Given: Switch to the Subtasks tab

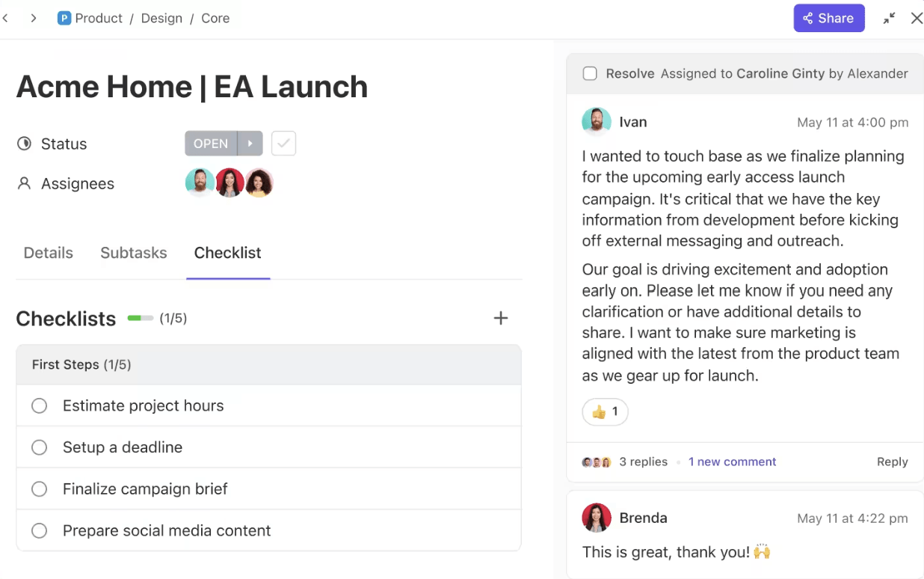Looking at the screenshot, I should [134, 253].
